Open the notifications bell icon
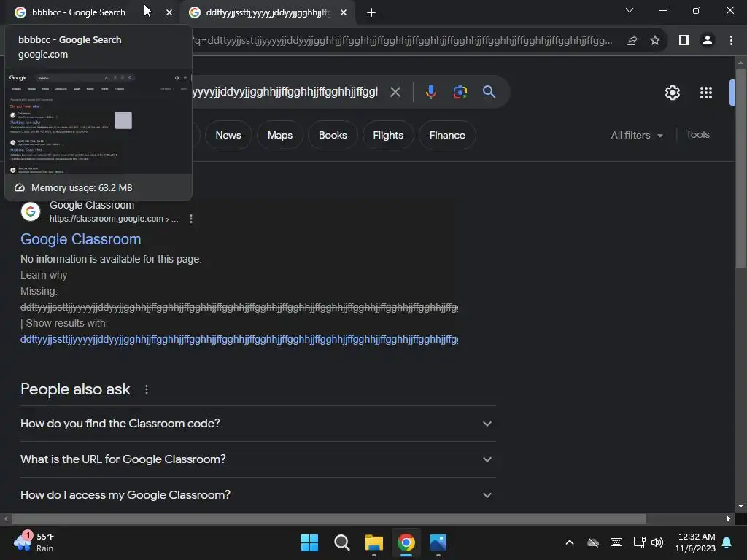 point(727,542)
